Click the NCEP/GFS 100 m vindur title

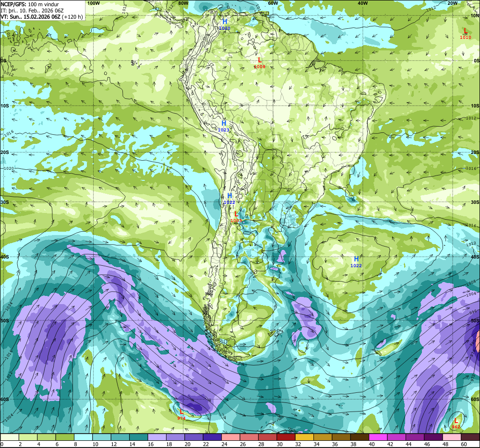tap(30, 4)
